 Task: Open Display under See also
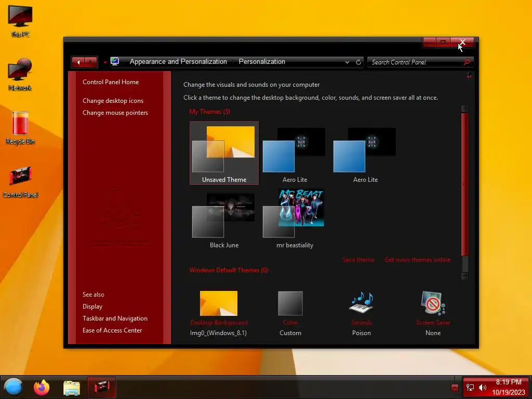click(92, 307)
